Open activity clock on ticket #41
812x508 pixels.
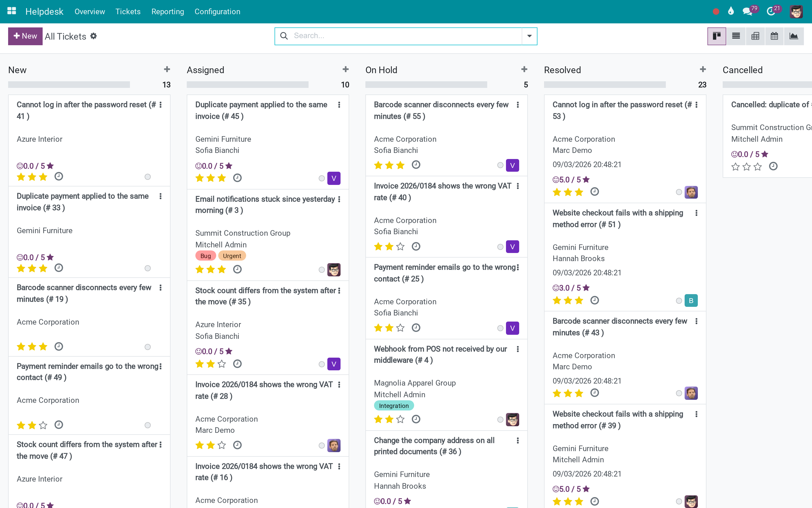pyautogui.click(x=59, y=176)
